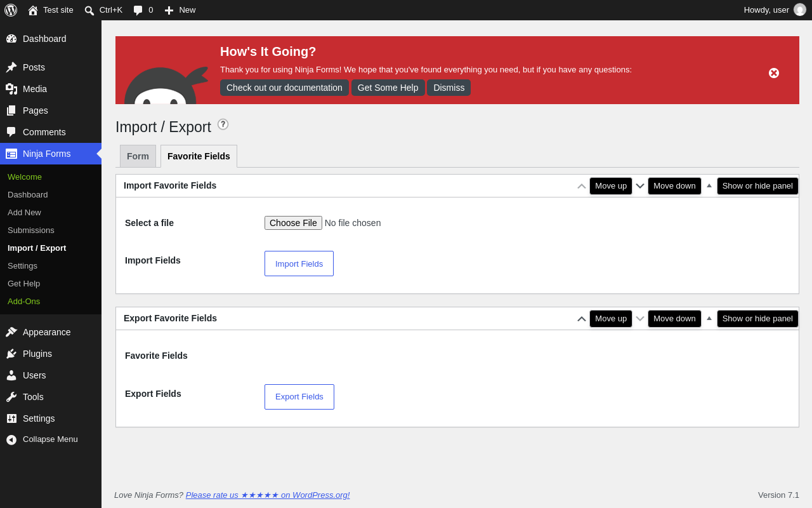Open Add-Ons submenu item
The height and width of the screenshot is (508, 812).
23,302
